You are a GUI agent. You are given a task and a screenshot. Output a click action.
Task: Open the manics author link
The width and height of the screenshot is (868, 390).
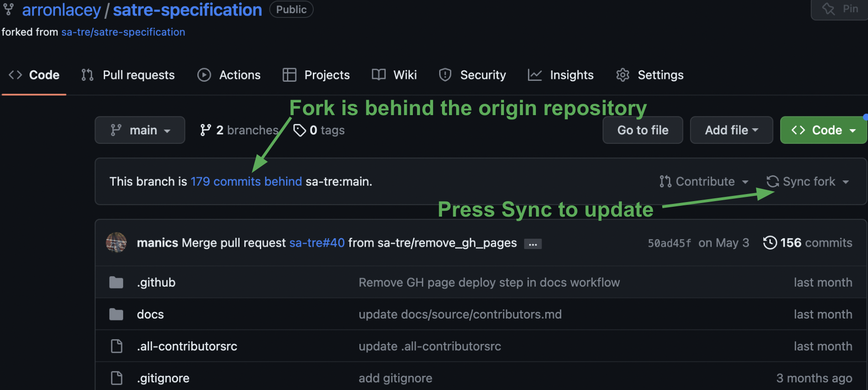pos(157,243)
